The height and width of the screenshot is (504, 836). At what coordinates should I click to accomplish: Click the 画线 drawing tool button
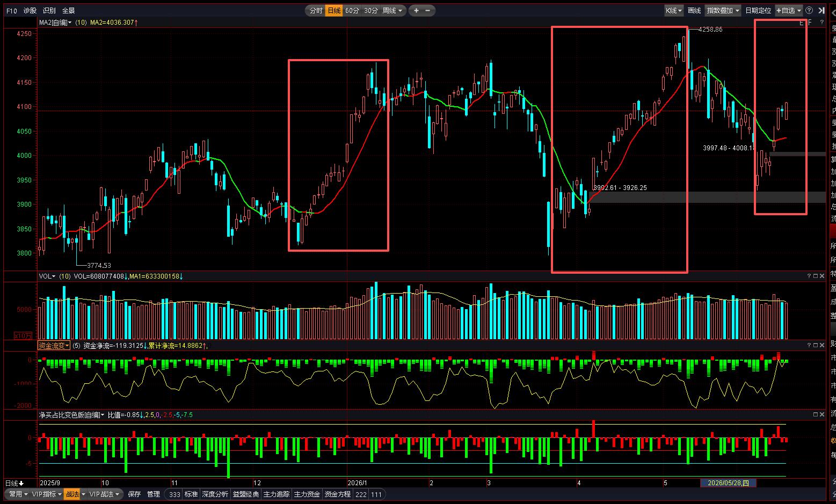click(x=694, y=11)
